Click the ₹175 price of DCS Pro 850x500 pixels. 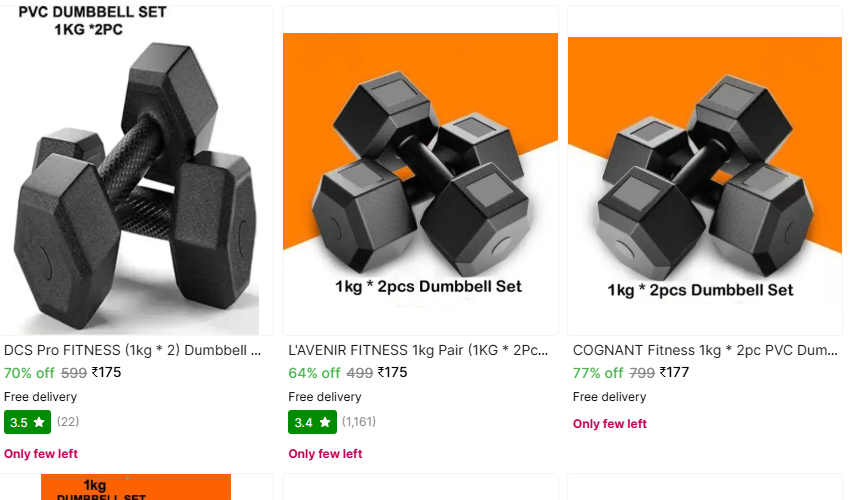[106, 373]
